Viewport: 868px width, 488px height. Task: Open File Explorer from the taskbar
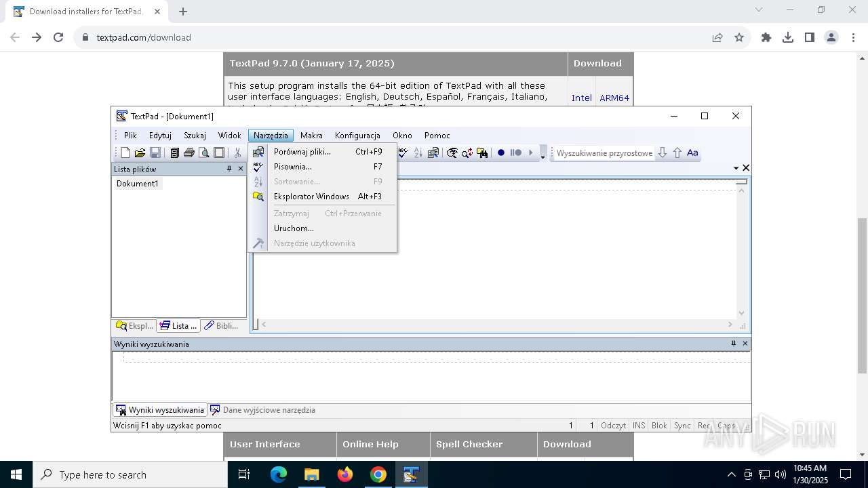(312, 474)
